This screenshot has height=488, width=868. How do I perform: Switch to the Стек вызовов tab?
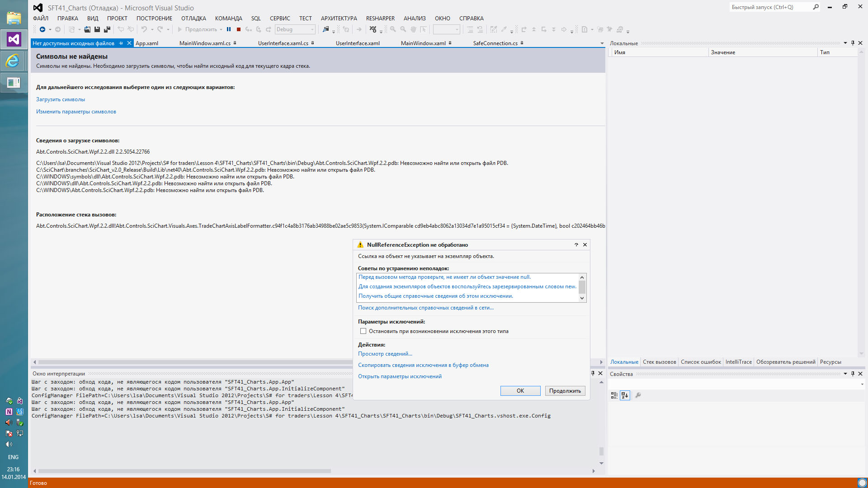pyautogui.click(x=659, y=362)
